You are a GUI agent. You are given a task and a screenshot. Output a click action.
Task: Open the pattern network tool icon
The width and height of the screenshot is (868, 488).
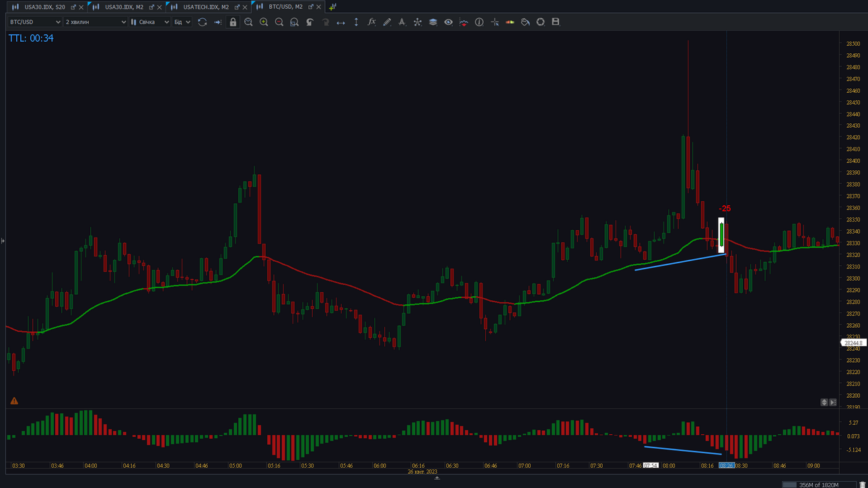tap(417, 22)
